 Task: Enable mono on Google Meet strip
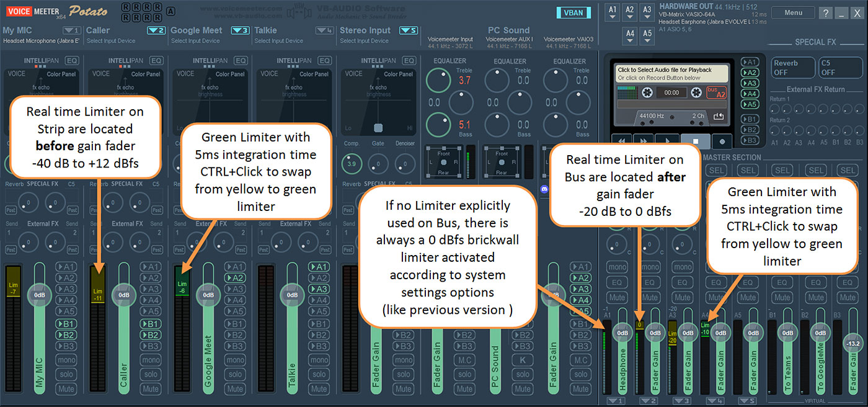click(235, 360)
